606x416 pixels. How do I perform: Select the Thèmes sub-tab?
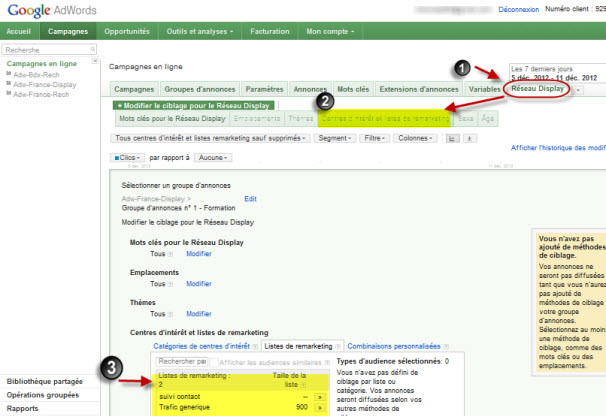pos(301,119)
